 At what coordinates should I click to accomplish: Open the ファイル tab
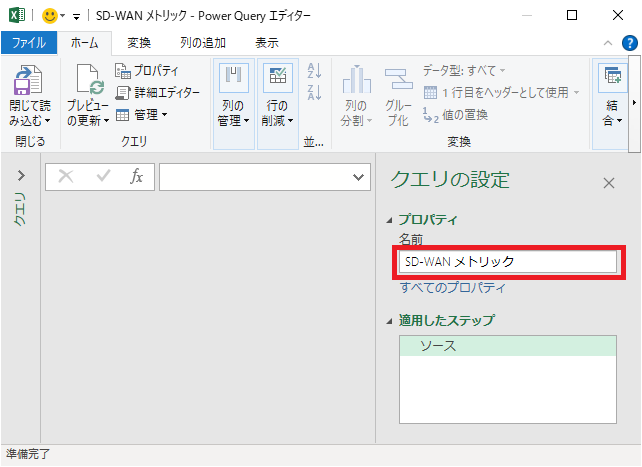click(29, 43)
